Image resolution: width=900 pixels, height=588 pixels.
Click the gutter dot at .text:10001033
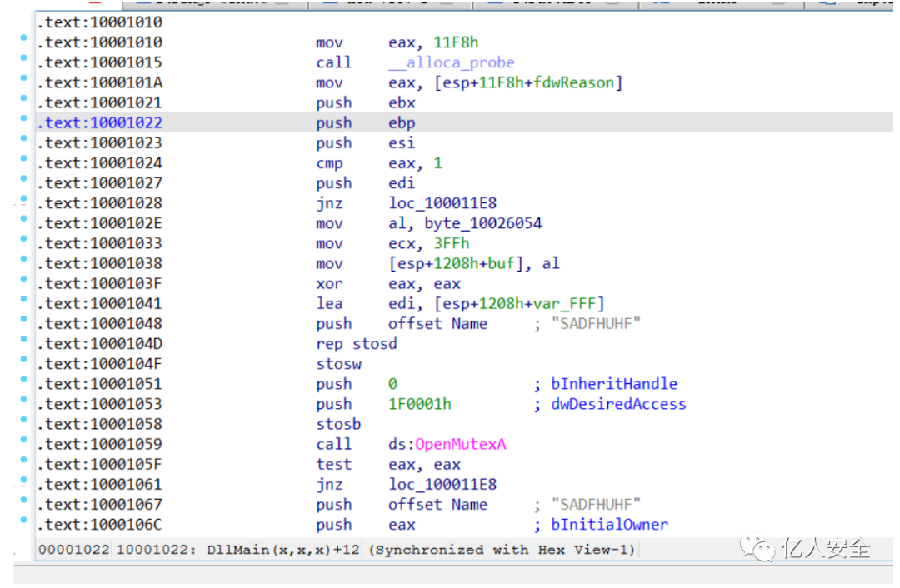[23, 239]
